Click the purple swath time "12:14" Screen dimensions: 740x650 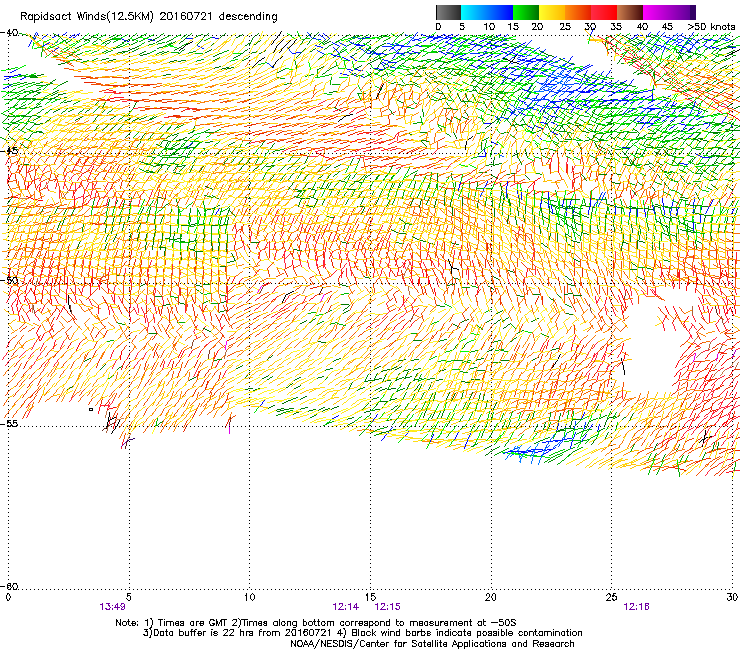point(345,607)
